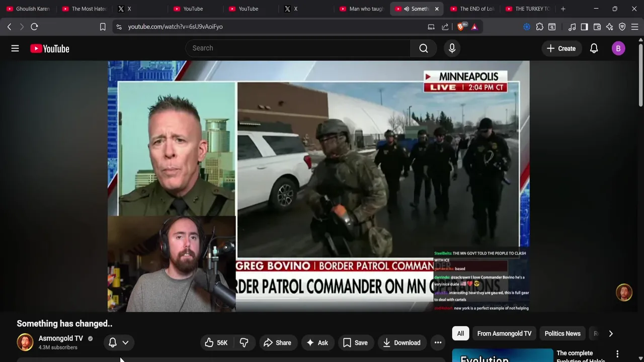Viewport: 644px width, 362px height.
Task: Open Brave VPN shield icon
Action: (622, 27)
